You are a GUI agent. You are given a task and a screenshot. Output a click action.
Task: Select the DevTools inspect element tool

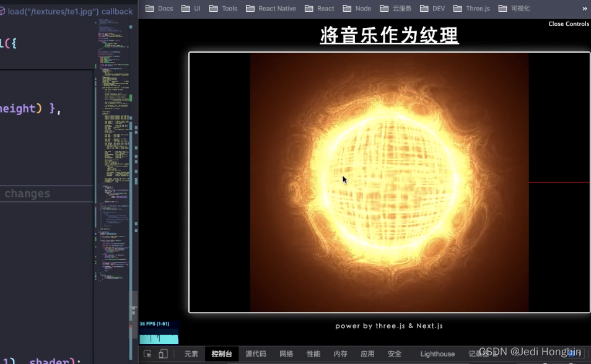tap(149, 353)
